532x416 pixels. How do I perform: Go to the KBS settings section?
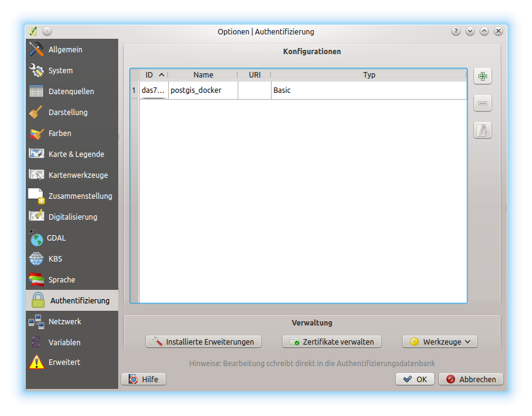click(55, 258)
